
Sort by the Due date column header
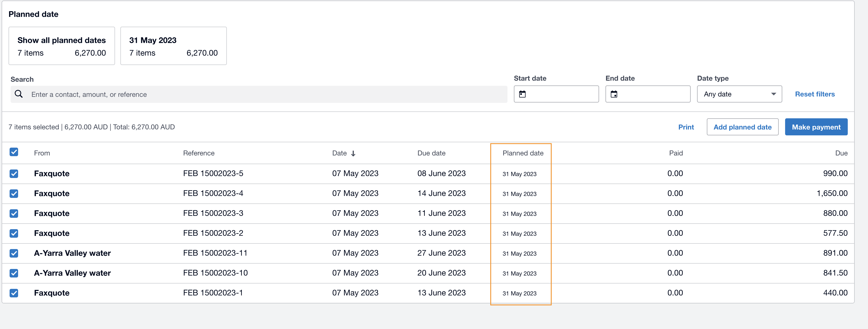tap(431, 153)
